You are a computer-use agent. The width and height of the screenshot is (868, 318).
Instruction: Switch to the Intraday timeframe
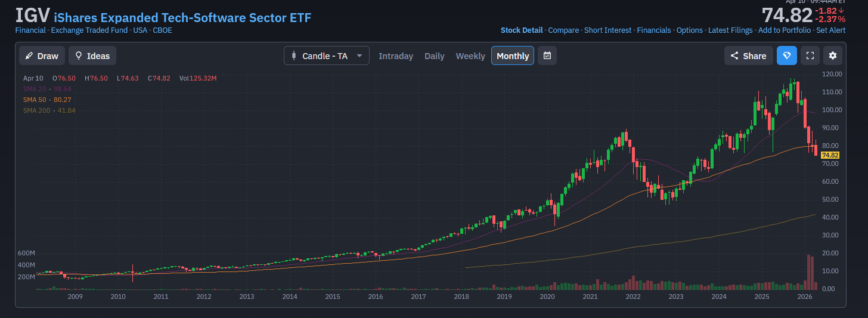click(396, 56)
